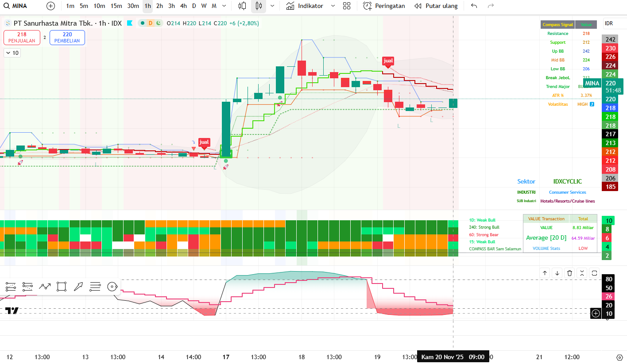The width and height of the screenshot is (627, 364).
Task: Open chart settings hexagon icon
Action: (619, 357)
